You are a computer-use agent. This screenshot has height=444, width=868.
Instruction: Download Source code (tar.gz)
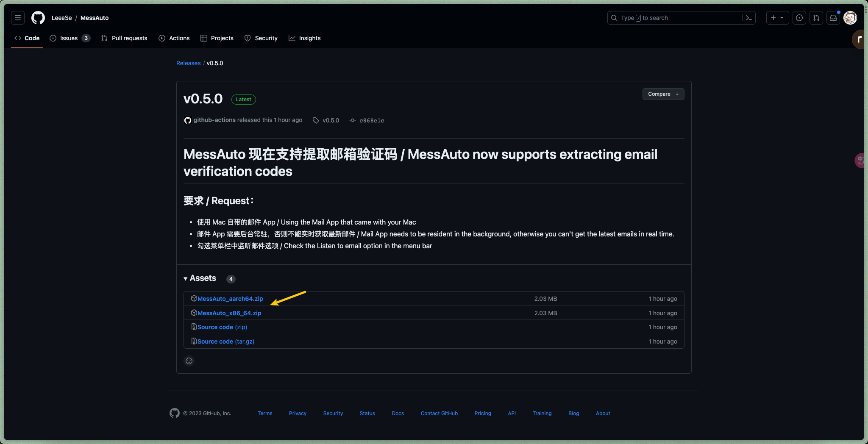226,341
